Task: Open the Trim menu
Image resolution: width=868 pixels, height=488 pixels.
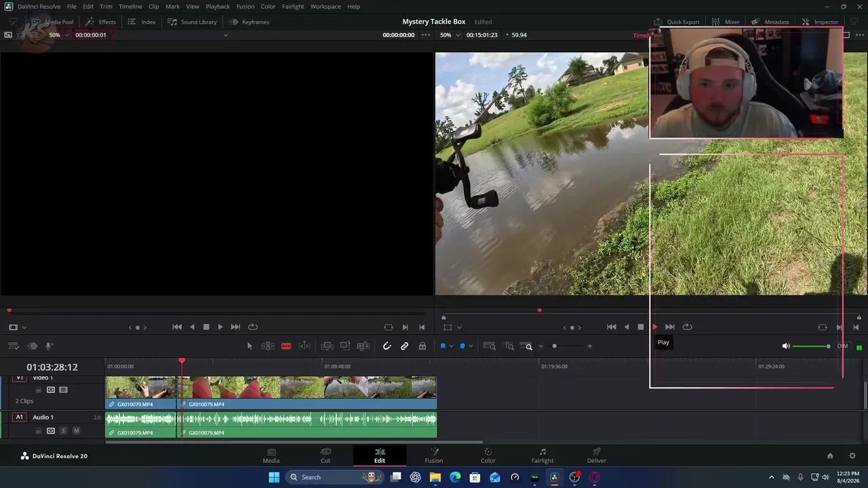Action: (106, 7)
